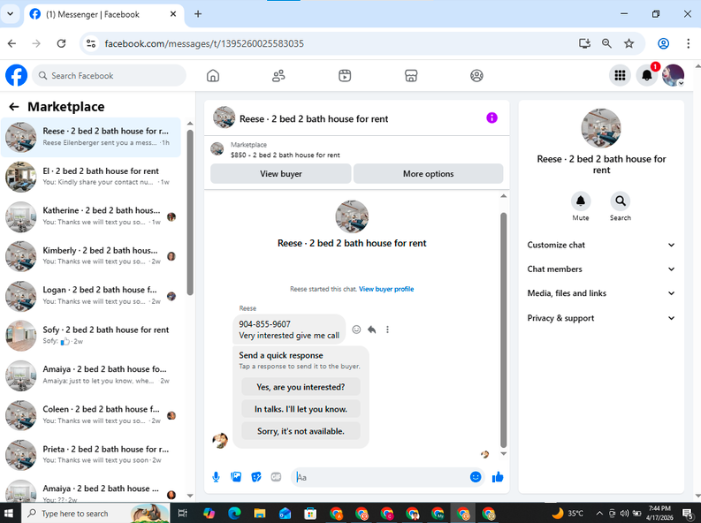Open the browser three-dot menu

(x=688, y=43)
